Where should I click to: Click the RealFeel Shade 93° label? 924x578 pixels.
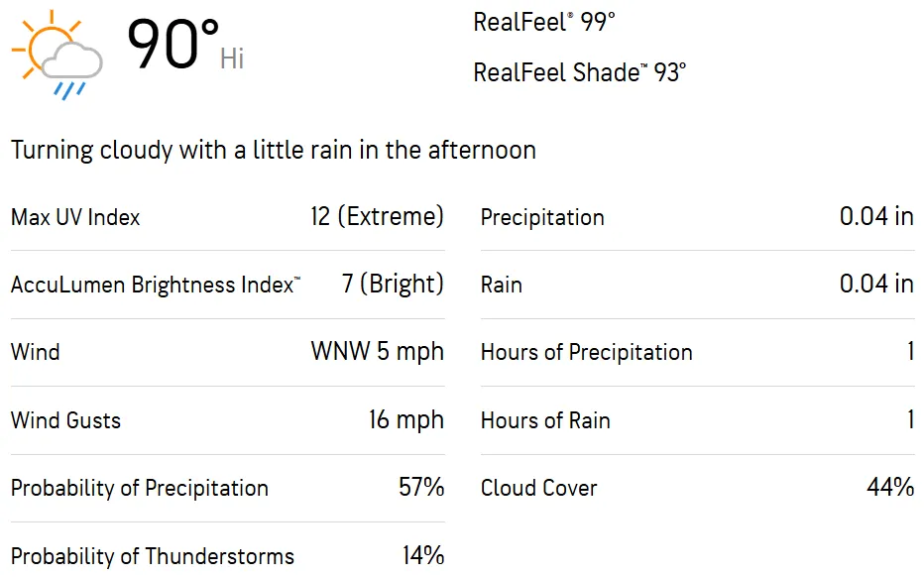pyautogui.click(x=580, y=72)
